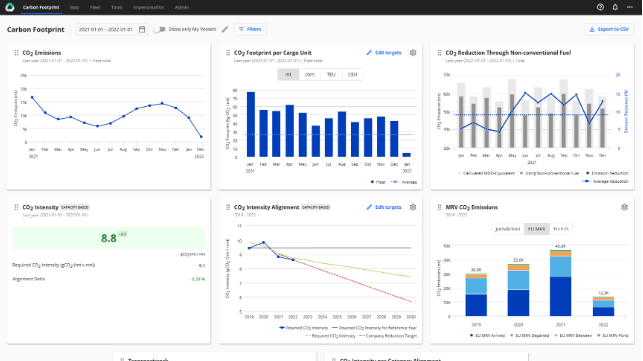Toggle EU MRV Ports legend entry
The image size is (643, 361).
613,336
